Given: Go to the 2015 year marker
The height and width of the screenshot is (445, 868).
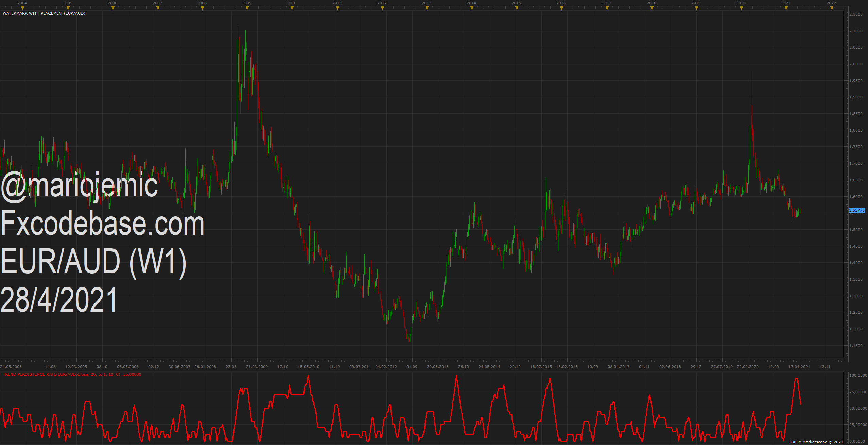Looking at the screenshot, I should (516, 3).
